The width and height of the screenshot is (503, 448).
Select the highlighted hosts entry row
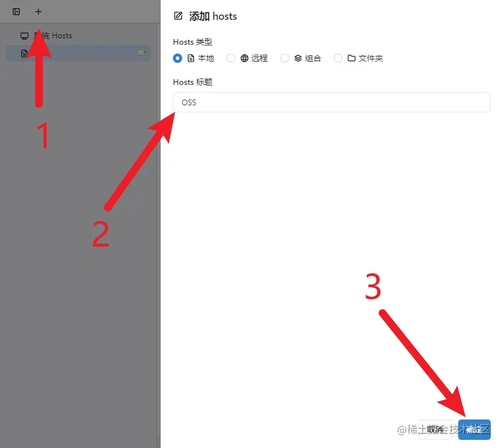pyautogui.click(x=79, y=53)
